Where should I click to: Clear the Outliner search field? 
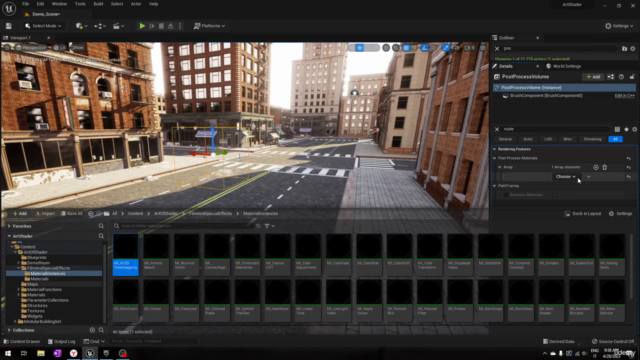click(497, 49)
